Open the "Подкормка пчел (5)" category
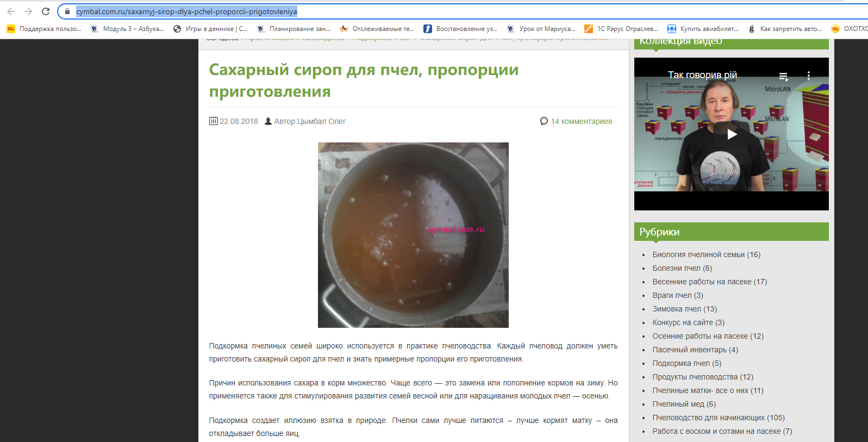The image size is (868, 442). [686, 363]
